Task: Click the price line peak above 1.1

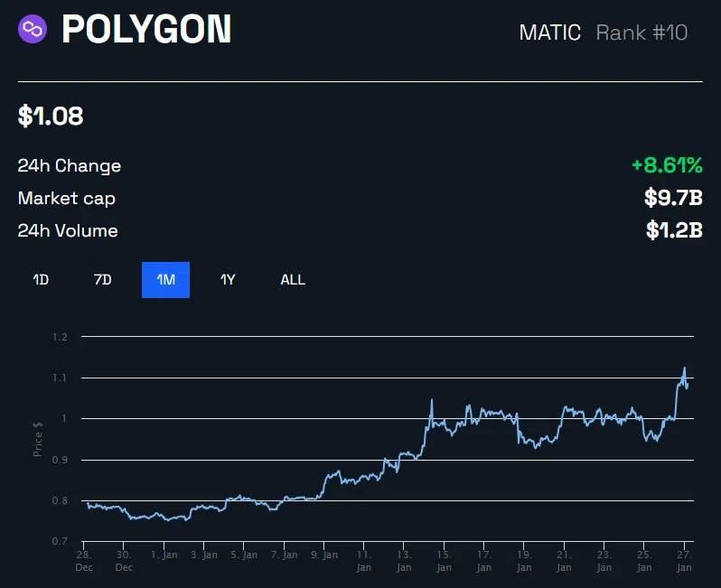Action: [x=684, y=368]
